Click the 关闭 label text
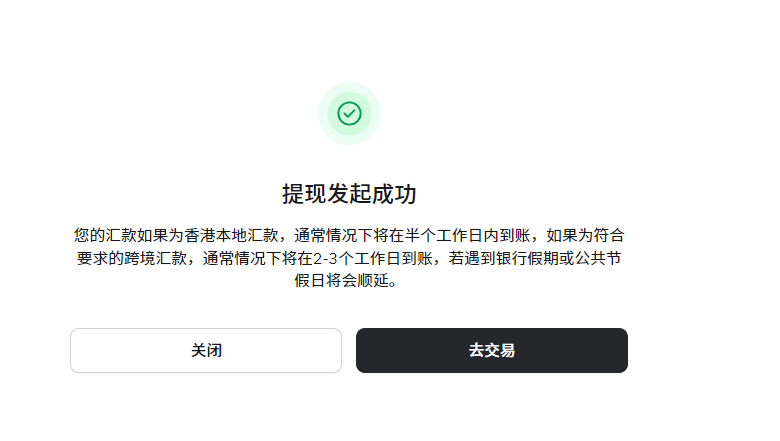 coord(206,351)
